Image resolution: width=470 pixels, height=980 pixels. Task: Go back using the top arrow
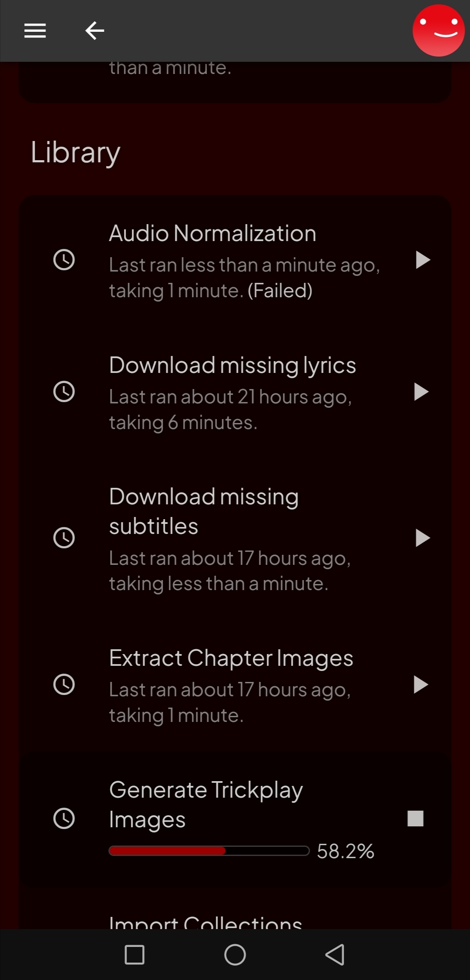click(94, 30)
